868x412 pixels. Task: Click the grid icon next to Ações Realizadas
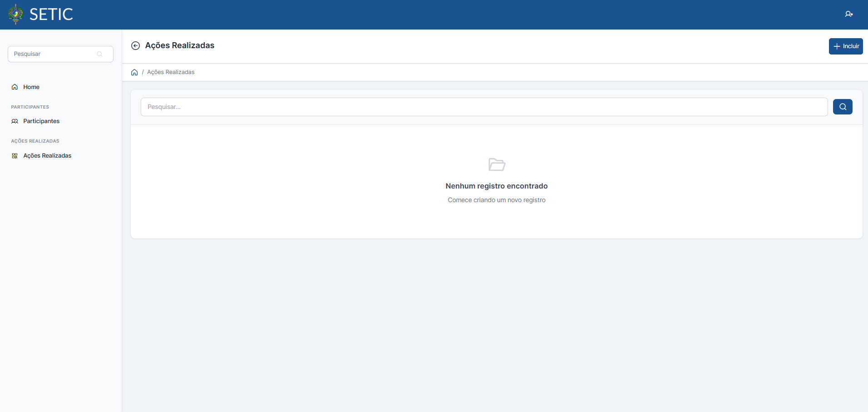coord(15,156)
